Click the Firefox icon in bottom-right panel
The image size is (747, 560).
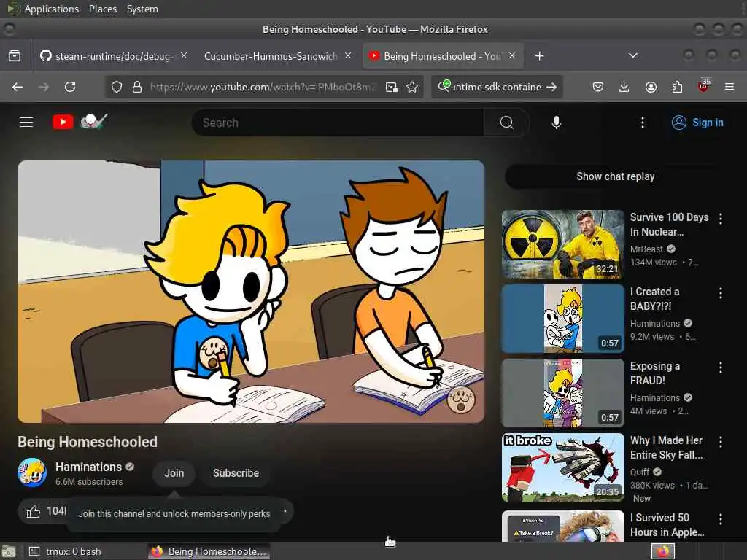(x=662, y=551)
